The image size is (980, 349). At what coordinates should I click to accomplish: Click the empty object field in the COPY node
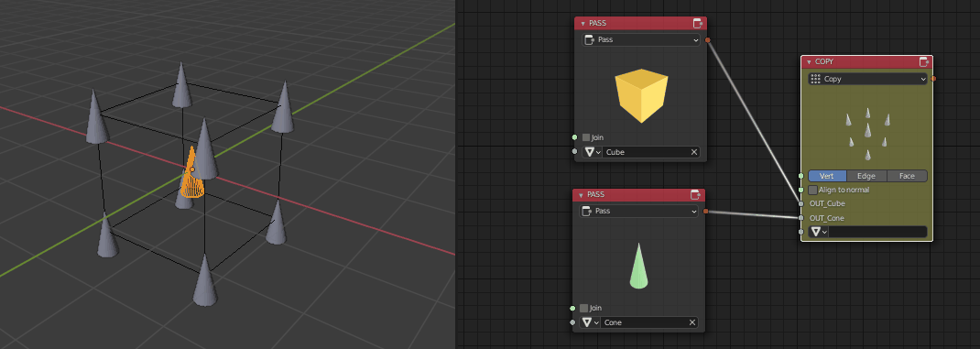point(878,232)
